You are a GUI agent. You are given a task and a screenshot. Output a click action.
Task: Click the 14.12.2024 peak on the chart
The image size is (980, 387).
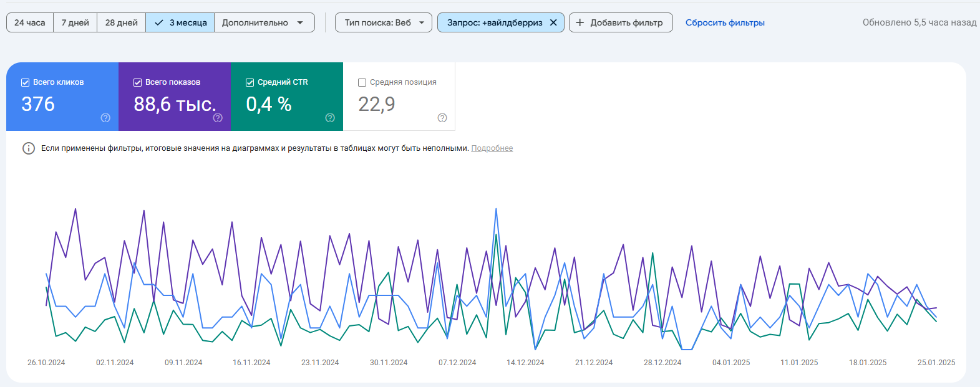tap(497, 209)
